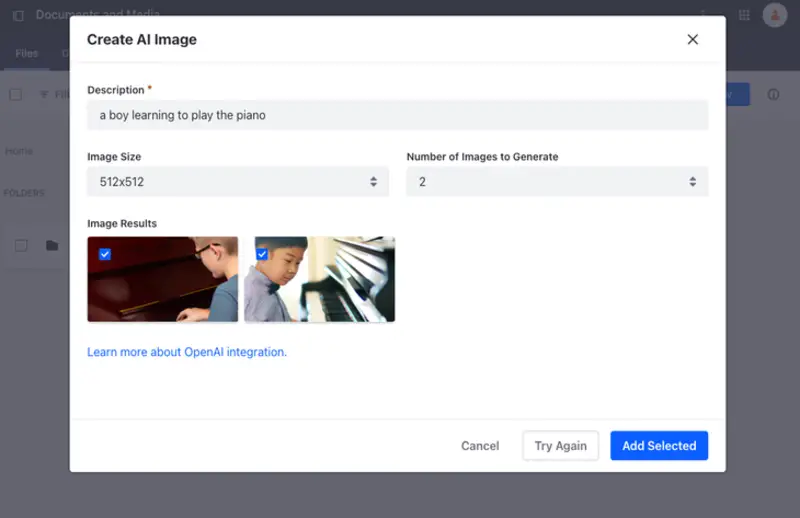The height and width of the screenshot is (518, 800).
Task: Click Try Again to regenerate images
Action: point(560,446)
